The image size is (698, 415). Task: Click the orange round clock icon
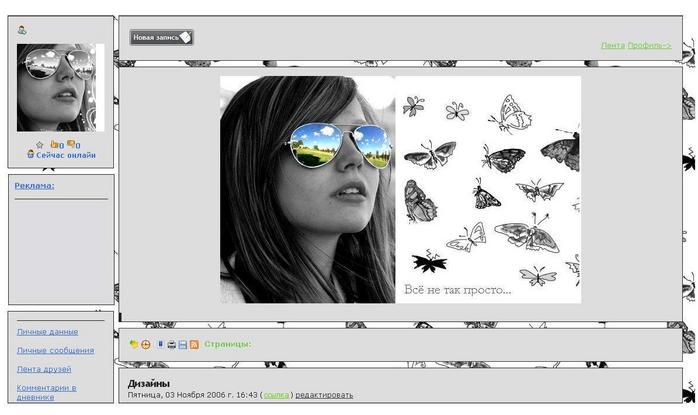pyautogui.click(x=146, y=344)
